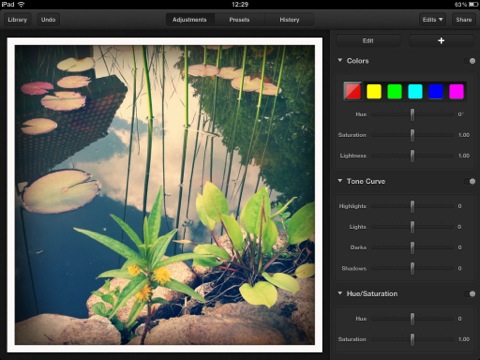Open the Library

coord(17,20)
